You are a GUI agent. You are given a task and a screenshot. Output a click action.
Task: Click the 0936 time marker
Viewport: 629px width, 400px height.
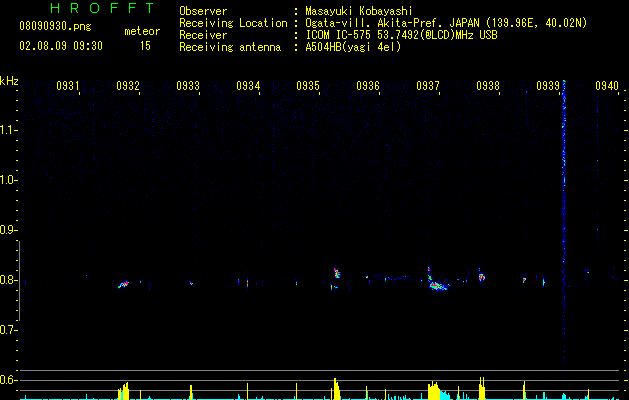pos(368,86)
